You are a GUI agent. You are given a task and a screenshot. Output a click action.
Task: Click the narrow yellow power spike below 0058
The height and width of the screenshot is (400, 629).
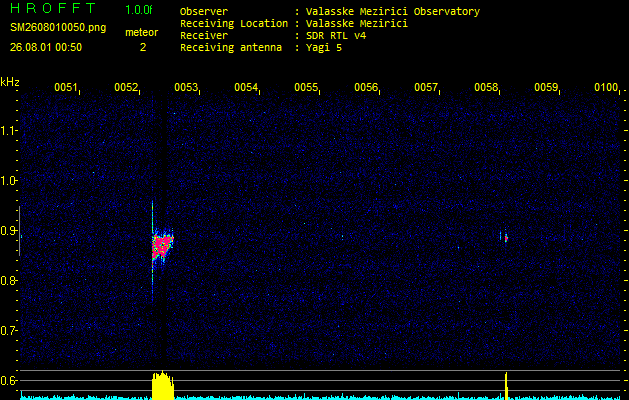coord(506,386)
